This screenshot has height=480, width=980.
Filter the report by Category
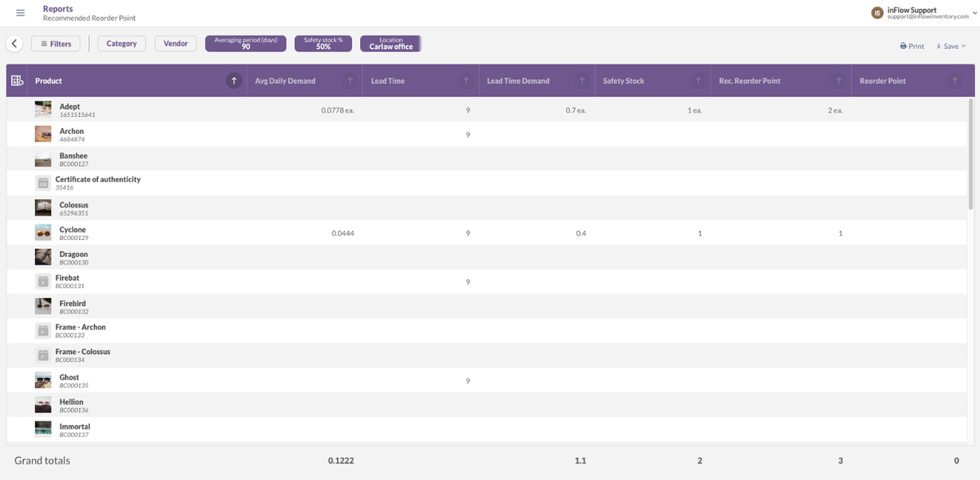click(x=122, y=43)
